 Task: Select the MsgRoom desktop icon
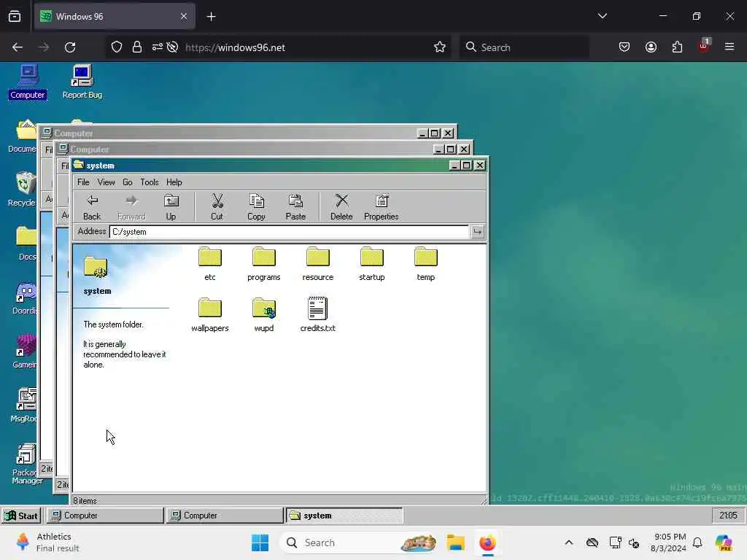click(25, 405)
